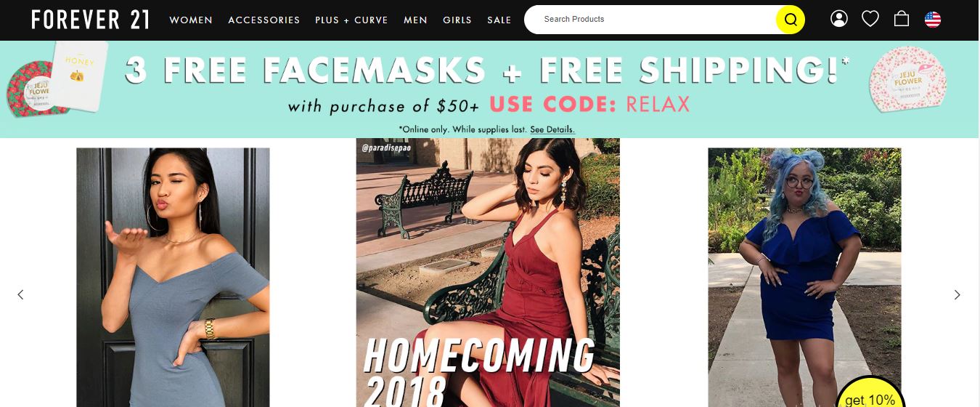The image size is (980, 407).
Task: Focus the Search Products field
Action: click(x=650, y=20)
